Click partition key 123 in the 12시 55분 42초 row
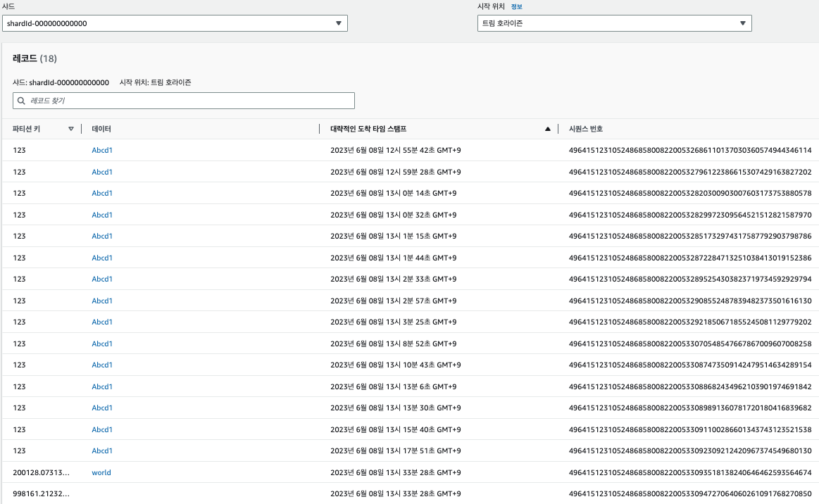Image resolution: width=819 pixels, height=504 pixels. click(x=19, y=150)
